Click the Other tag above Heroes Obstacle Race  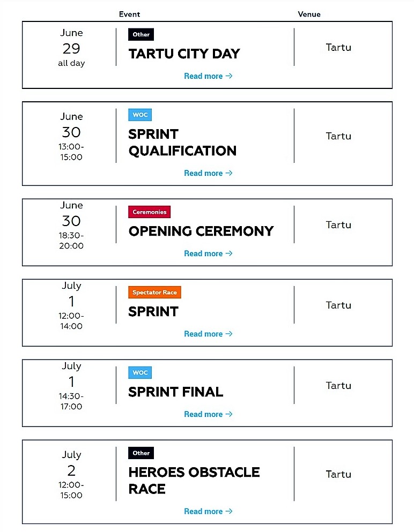click(141, 453)
